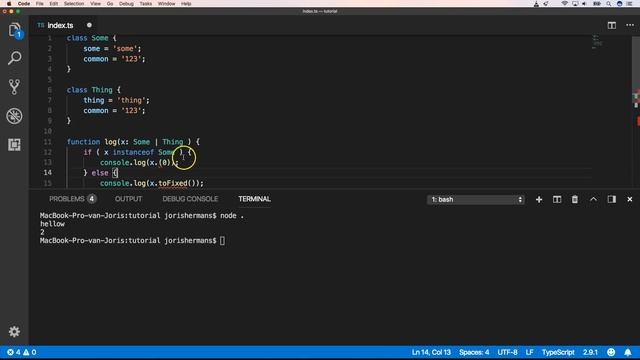Image resolution: width=640 pixels, height=360 pixels.
Task: Open the terminal selector '1: bash' dropdown
Action: point(476,199)
